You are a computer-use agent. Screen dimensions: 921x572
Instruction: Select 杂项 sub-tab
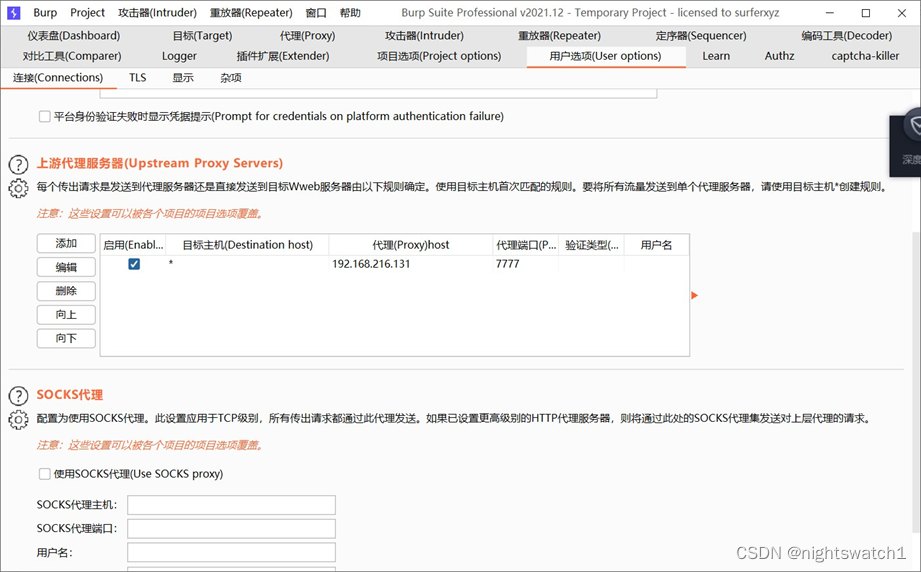click(x=231, y=78)
